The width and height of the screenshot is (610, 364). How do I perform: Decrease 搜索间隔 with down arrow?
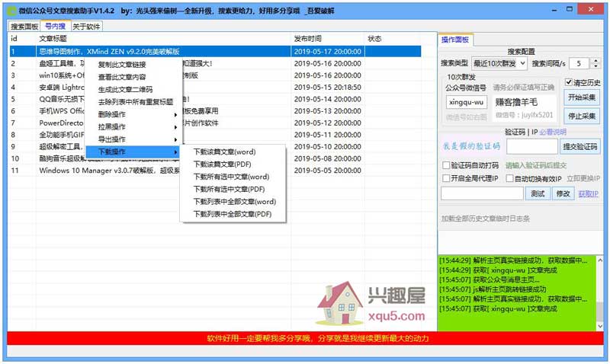click(596, 66)
